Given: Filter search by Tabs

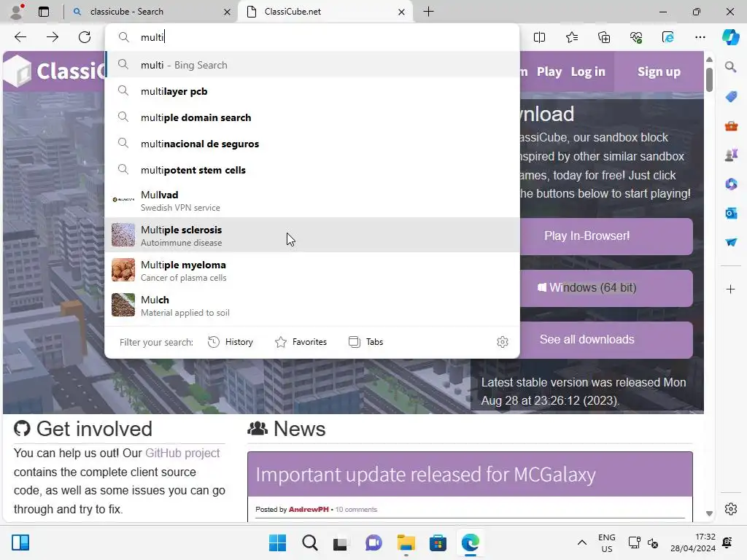Looking at the screenshot, I should pos(366,342).
